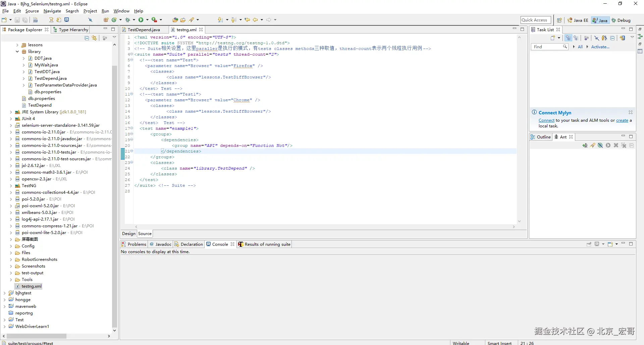Switch to the Java EE perspective
Screen dimensions: 644x345
[578, 20]
